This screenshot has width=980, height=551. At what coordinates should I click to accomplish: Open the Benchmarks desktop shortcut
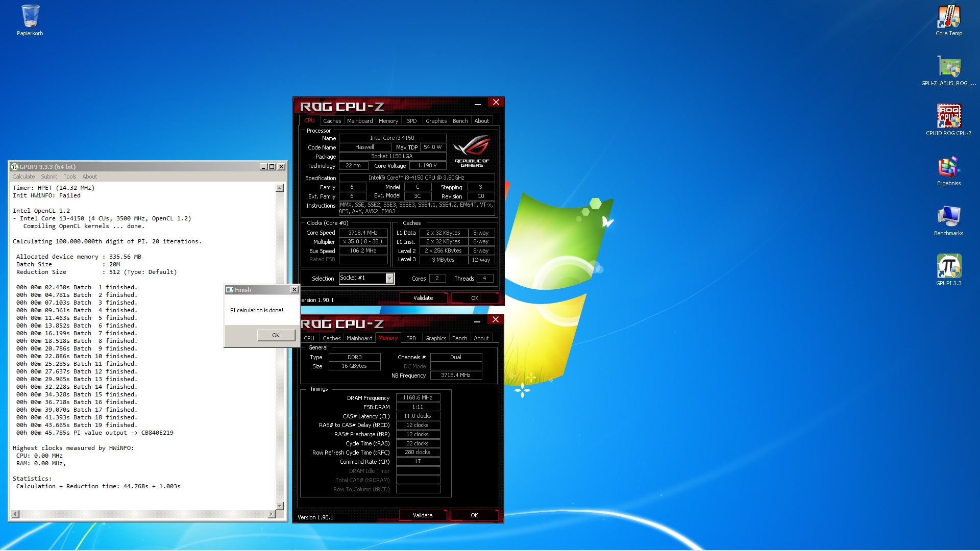(949, 220)
